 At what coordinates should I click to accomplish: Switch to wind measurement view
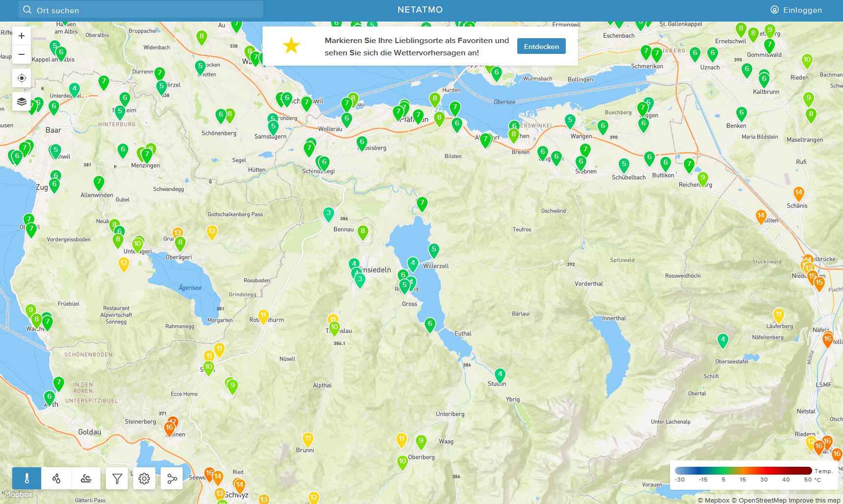[x=86, y=479]
